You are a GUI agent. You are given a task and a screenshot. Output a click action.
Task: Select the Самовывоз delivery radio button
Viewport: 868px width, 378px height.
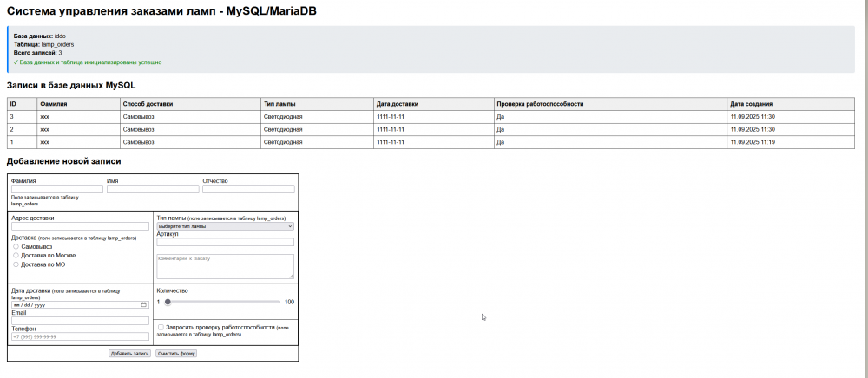(x=16, y=246)
